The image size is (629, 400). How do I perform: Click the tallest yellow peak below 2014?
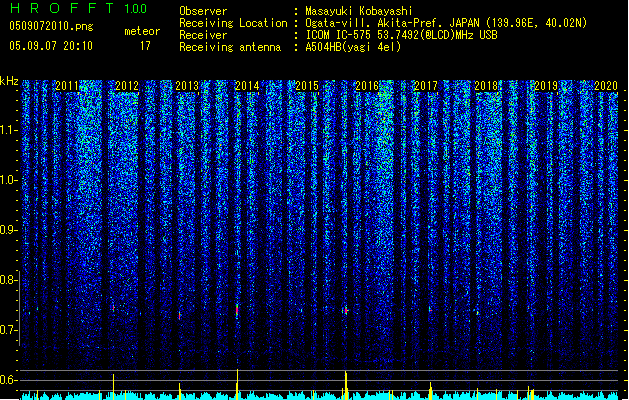[237, 384]
